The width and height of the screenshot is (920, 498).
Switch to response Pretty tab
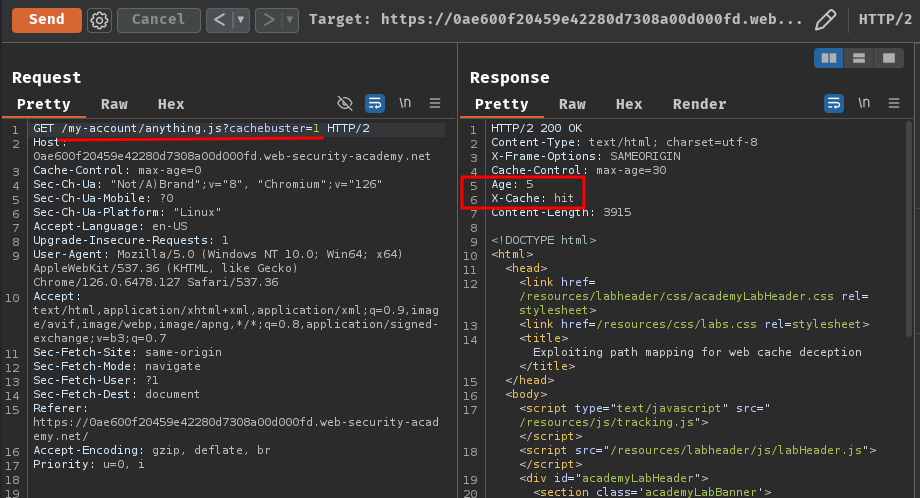point(502,104)
